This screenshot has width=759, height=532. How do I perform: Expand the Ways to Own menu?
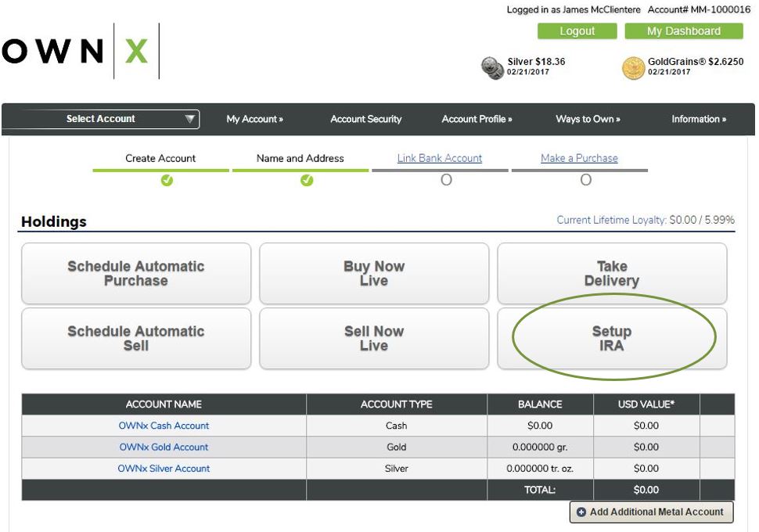(588, 119)
